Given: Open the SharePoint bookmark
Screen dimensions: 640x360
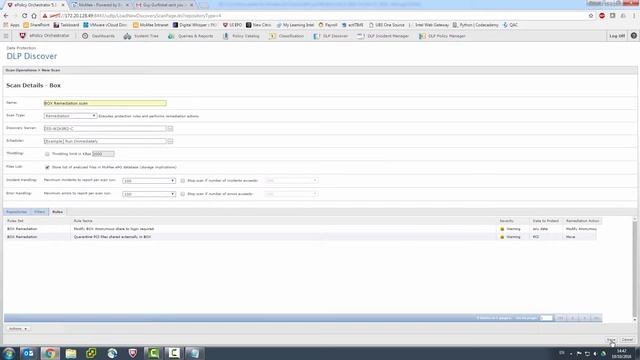Looking at the screenshot, I should pyautogui.click(x=36, y=25).
